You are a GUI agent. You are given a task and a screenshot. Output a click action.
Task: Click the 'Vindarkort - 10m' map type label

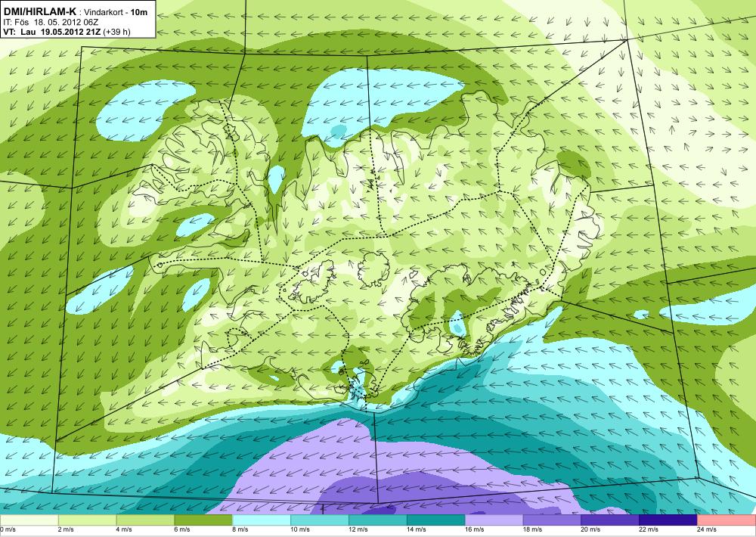[116, 12]
